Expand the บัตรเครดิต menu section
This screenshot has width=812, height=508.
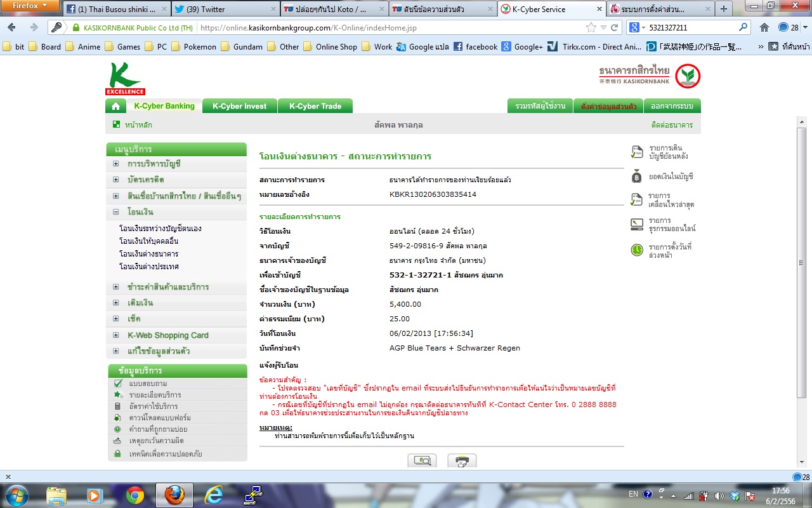116,180
